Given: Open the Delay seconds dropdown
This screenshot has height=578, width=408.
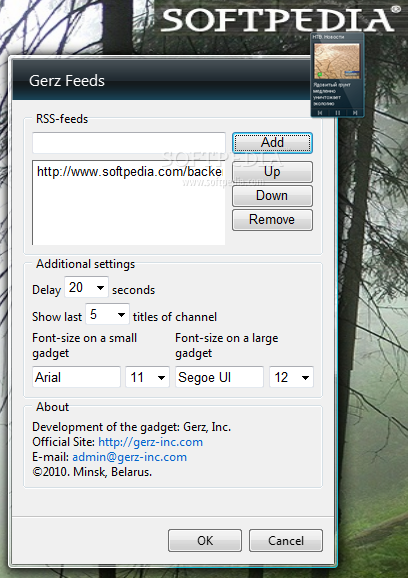Looking at the screenshot, I should tap(86, 287).
